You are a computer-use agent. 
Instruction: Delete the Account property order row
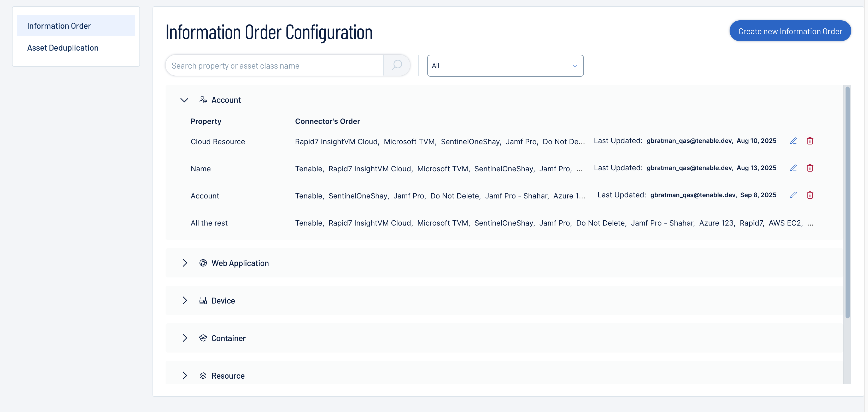810,195
